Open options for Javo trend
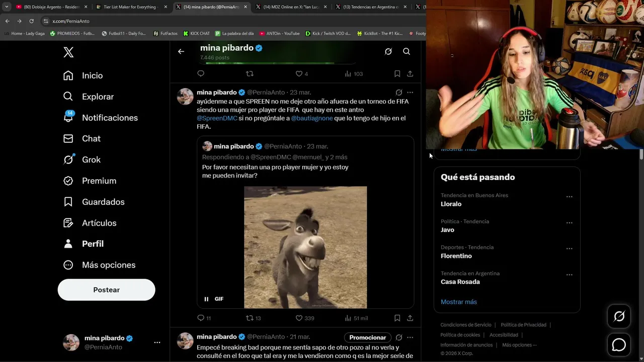644x362 pixels. 570,223
